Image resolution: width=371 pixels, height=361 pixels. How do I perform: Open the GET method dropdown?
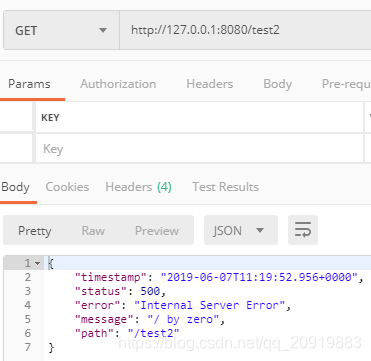coord(61,30)
